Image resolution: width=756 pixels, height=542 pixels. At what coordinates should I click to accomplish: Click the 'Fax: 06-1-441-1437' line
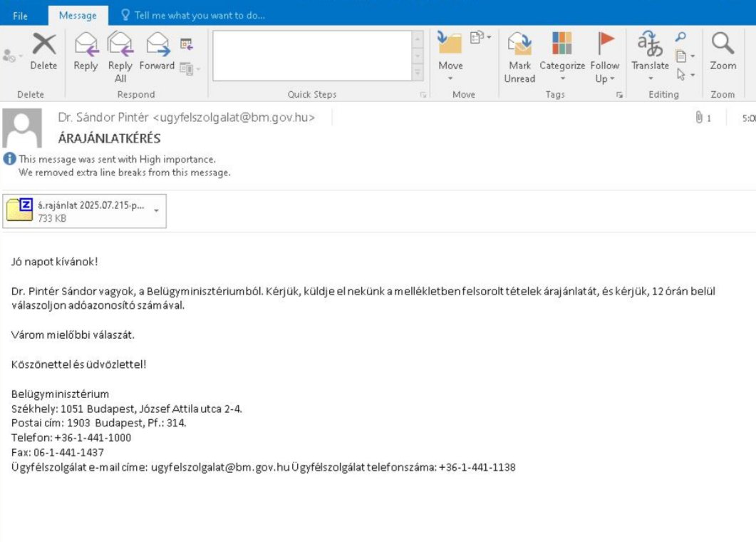[58, 453]
